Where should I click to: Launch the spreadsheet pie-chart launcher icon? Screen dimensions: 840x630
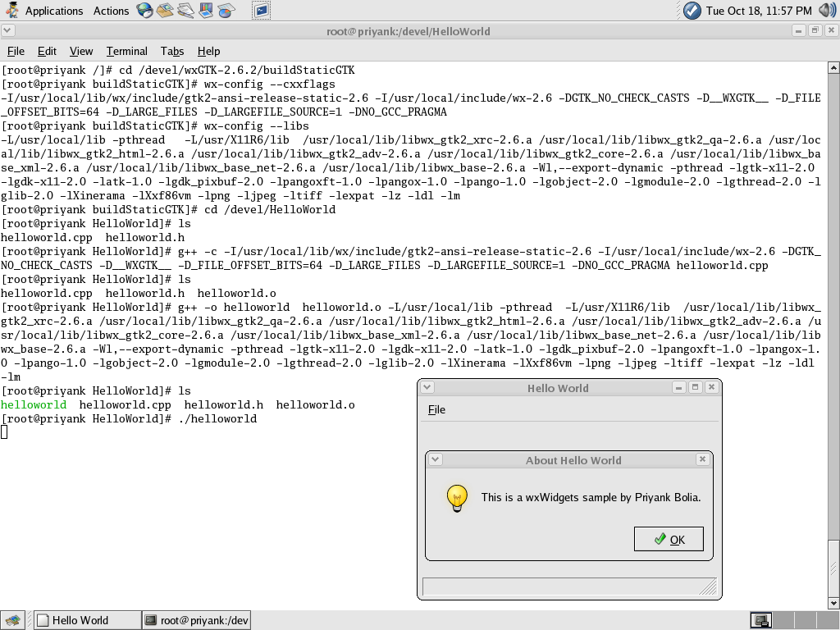click(226, 10)
